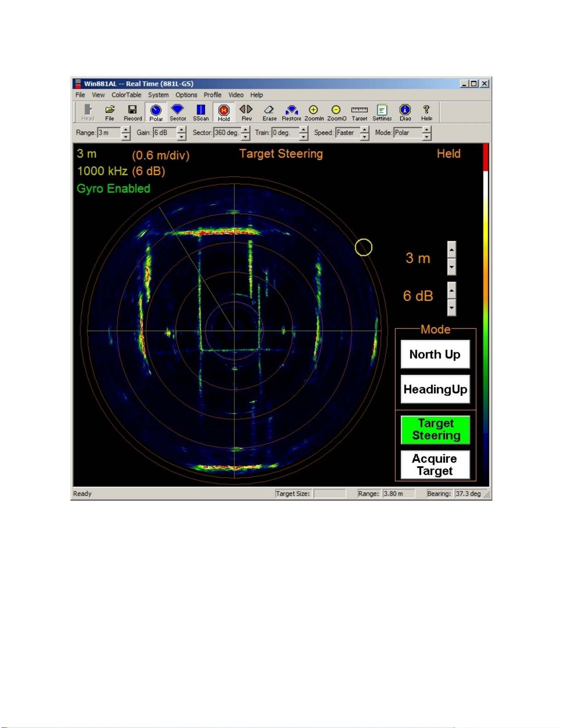
Task: Increase Gain with the up spinner arrow
Action: pyautogui.click(x=182, y=130)
